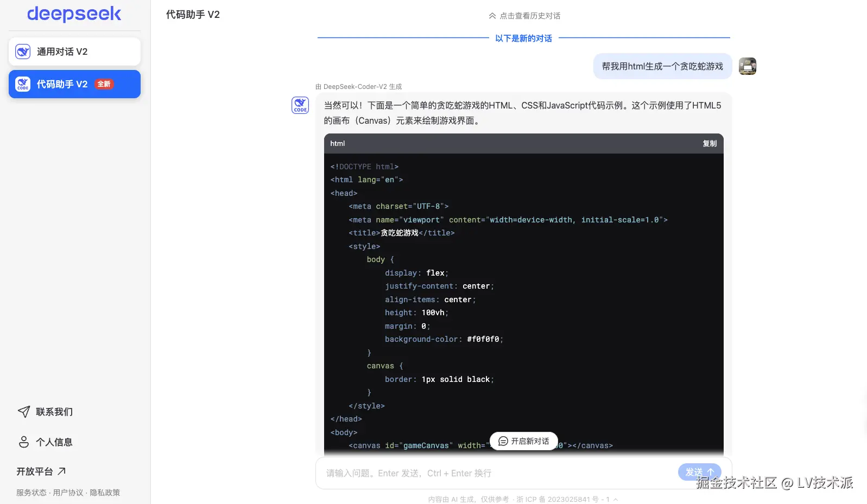Click the background-color: #f0f0f0 code line
Screen dimensions: 867x504
444,339
